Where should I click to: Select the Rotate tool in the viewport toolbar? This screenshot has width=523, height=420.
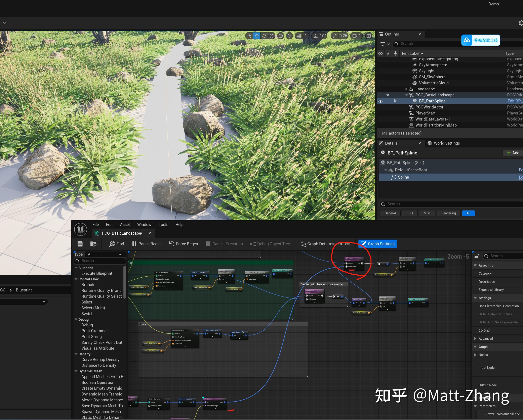pyautogui.click(x=264, y=36)
